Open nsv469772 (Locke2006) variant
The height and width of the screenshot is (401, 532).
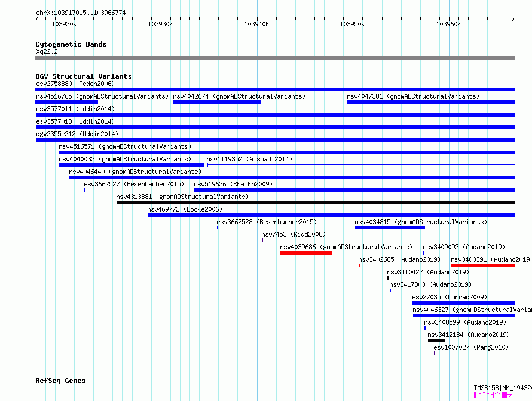click(x=185, y=209)
